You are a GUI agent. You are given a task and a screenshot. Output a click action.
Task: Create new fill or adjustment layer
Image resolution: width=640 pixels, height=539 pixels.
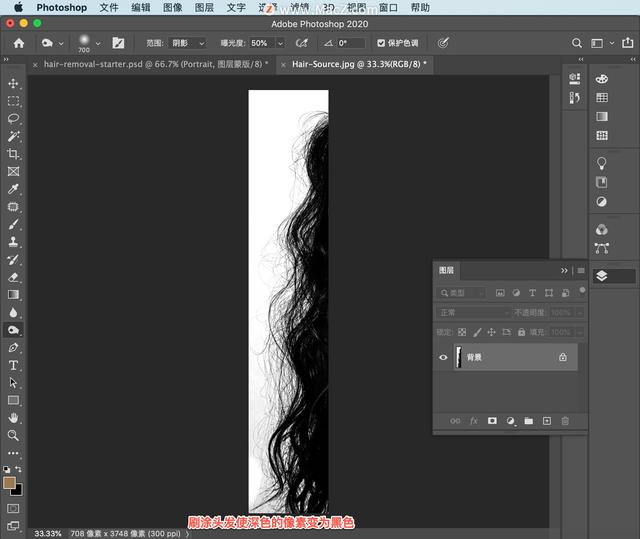(510, 421)
